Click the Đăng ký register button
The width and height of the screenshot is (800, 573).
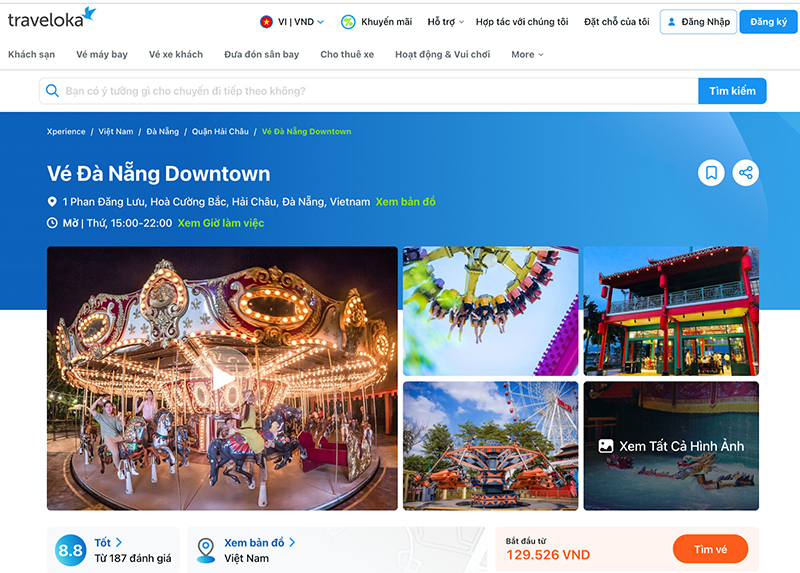click(768, 22)
